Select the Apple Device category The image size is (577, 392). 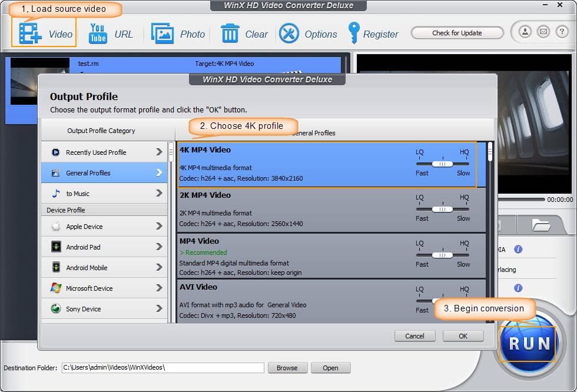pos(104,226)
